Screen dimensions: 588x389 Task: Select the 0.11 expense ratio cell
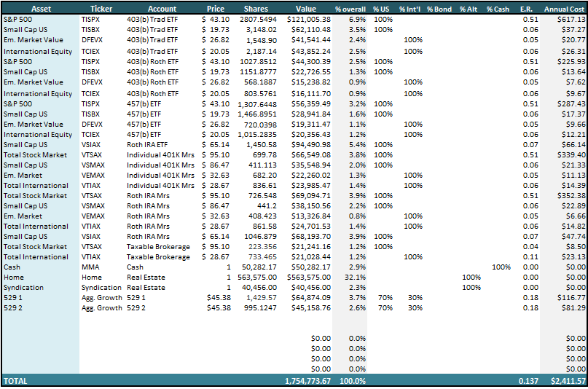point(530,256)
